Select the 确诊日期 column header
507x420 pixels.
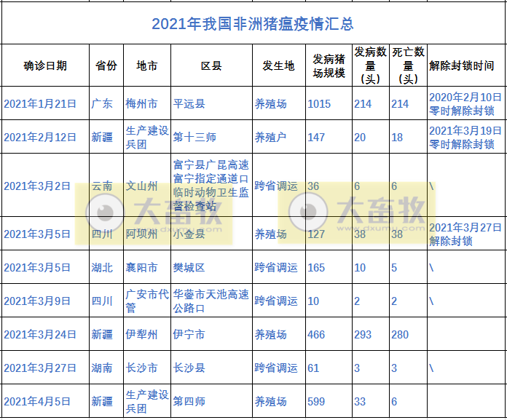[x=45, y=66]
